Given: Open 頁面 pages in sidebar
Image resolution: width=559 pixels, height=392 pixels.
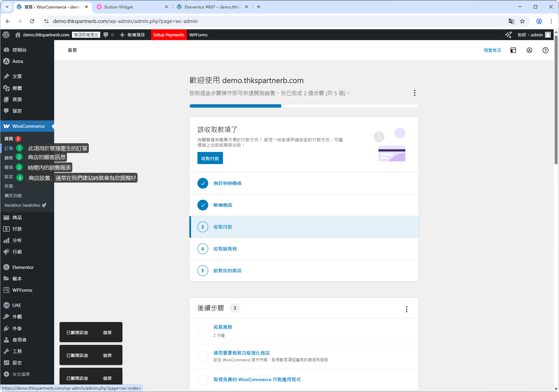Looking at the screenshot, I should point(27,99).
